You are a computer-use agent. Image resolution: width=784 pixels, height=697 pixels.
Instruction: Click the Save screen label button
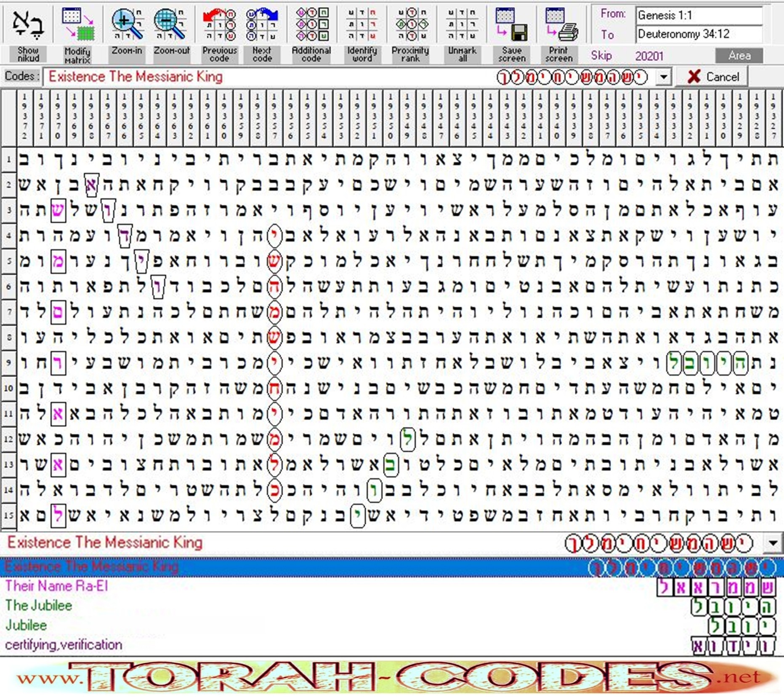point(512,55)
